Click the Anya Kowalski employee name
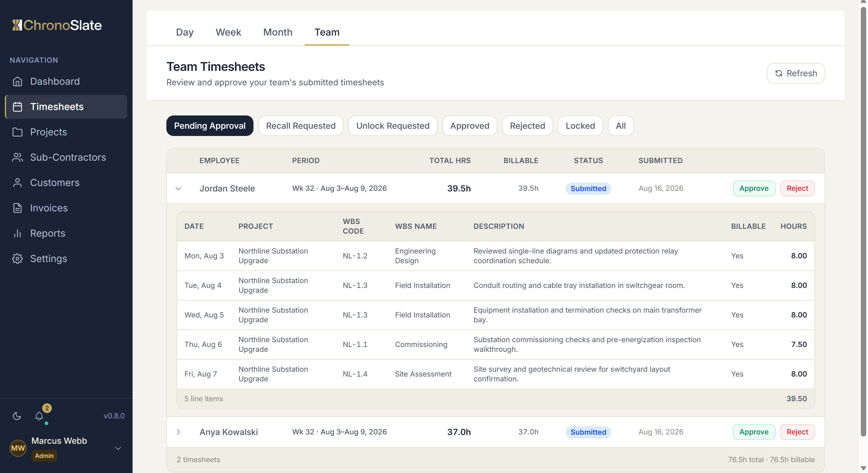 tap(228, 432)
